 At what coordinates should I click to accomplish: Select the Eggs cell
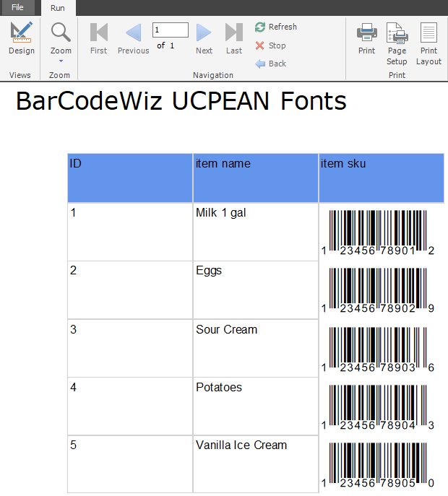(x=256, y=290)
